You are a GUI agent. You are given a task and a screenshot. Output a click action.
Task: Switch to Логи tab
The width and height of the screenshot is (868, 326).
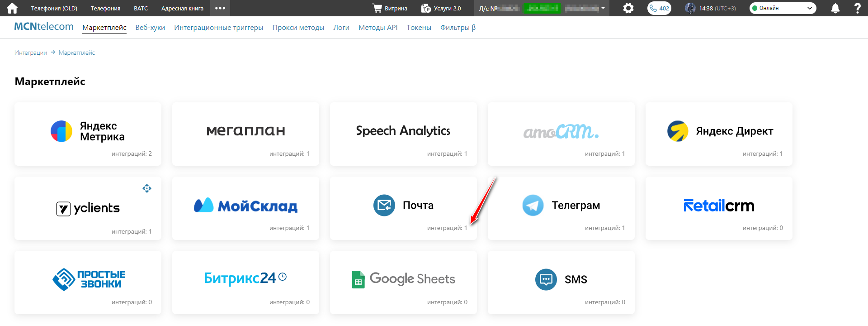point(341,28)
